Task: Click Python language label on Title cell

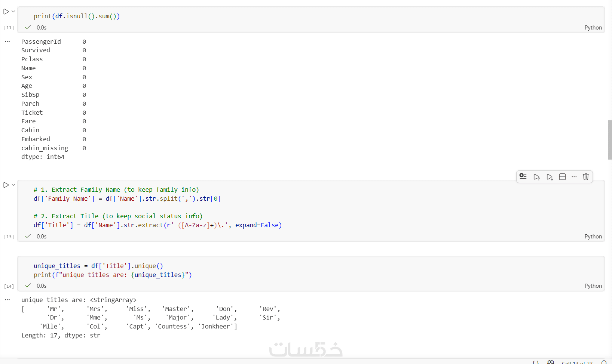Action: pos(593,237)
